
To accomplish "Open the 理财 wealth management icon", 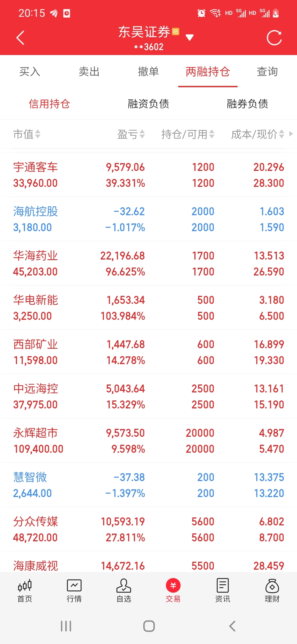I will (272, 591).
